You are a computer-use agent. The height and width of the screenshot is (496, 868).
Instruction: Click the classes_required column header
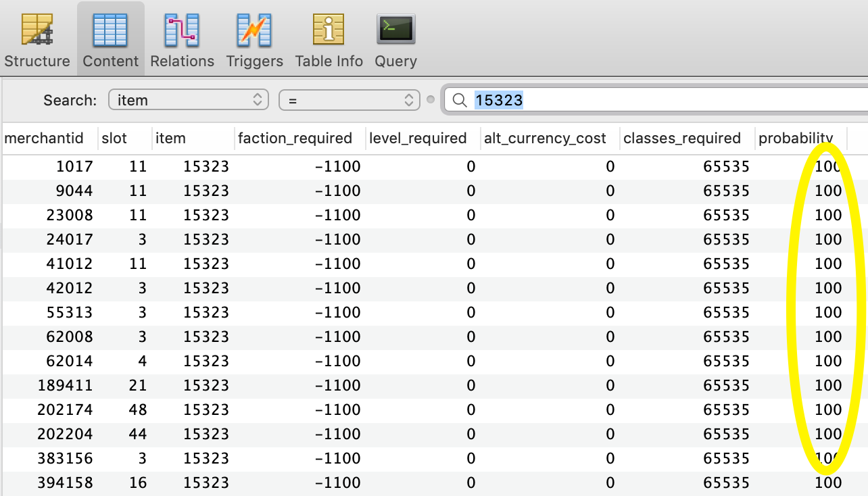point(682,139)
